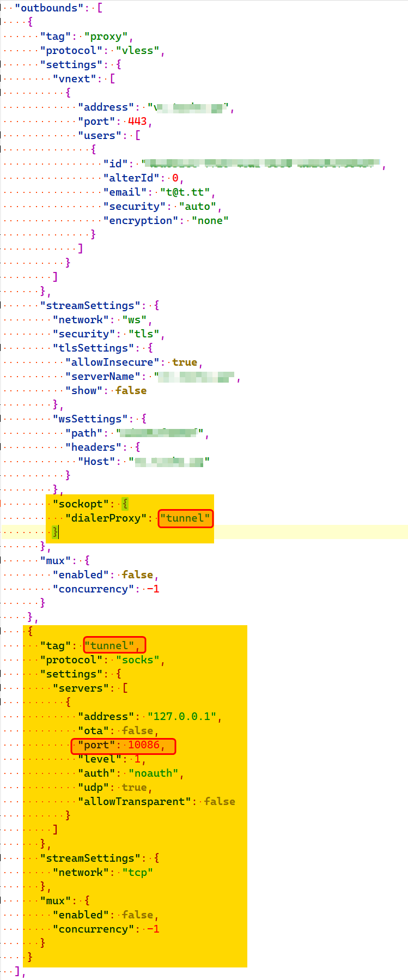
Task: Click the "proxy" tag value
Action: pos(106,37)
